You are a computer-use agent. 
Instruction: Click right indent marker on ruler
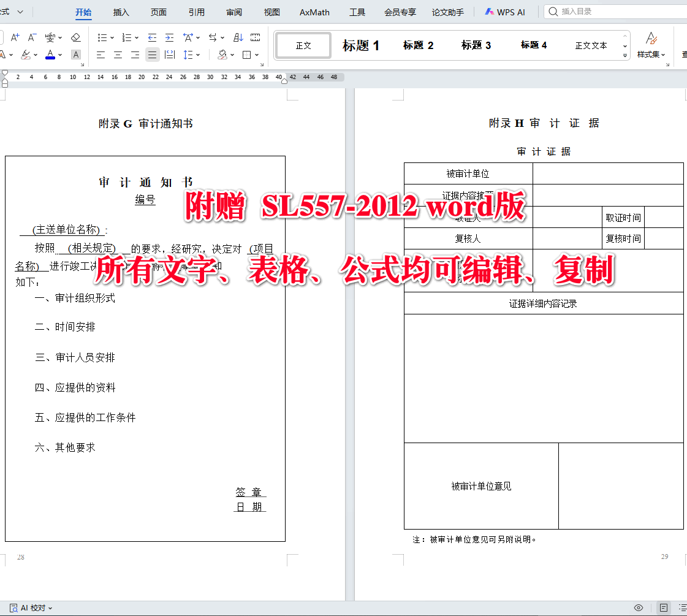(x=284, y=81)
